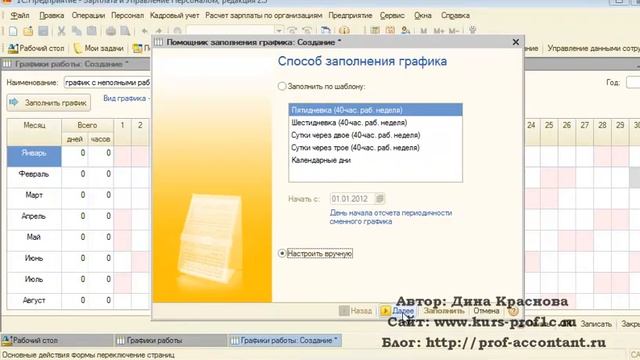Click the Copy toolbar icon
640x360 pixels.
[76, 31]
